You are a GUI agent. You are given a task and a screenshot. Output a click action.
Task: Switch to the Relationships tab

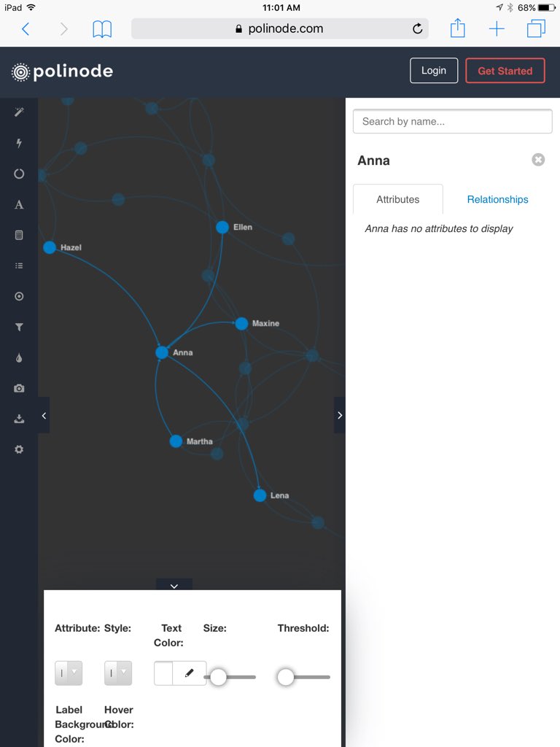[497, 199]
